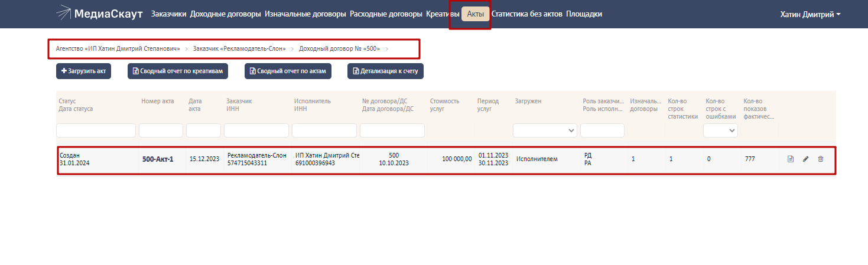Click Детализация к счету button
This screenshot has width=868, height=265.
[x=385, y=71]
